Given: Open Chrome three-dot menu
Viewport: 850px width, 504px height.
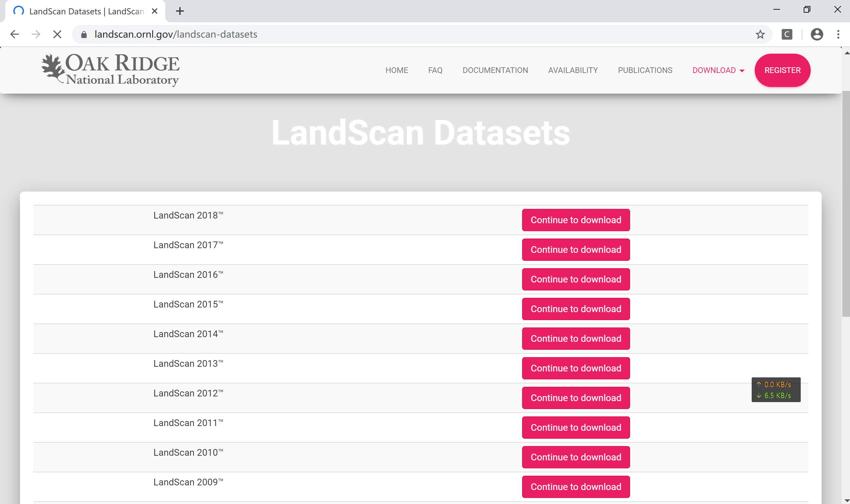Looking at the screenshot, I should coord(838,34).
